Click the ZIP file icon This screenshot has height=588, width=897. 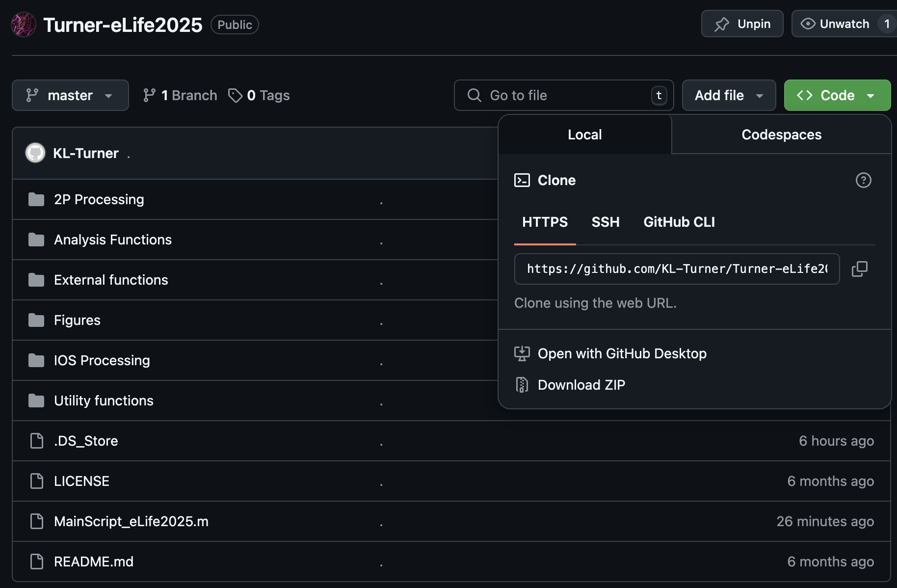[x=522, y=385]
